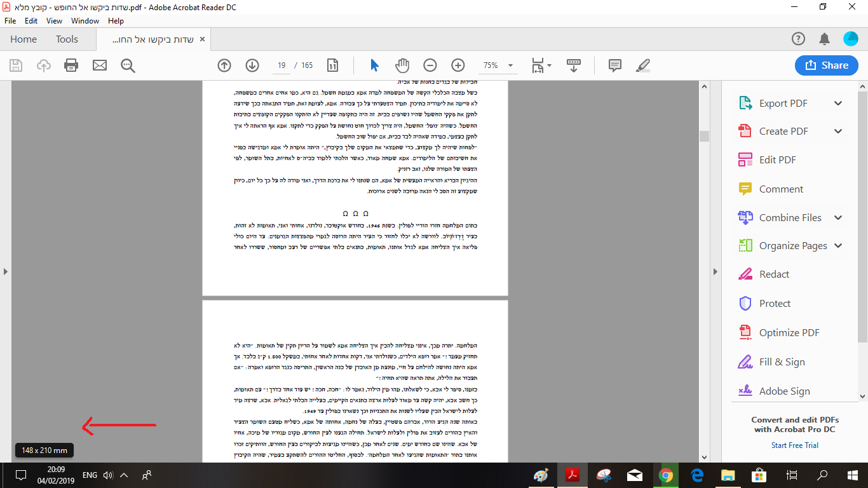Select the Highlight pen tool
The image size is (868, 488).
tap(642, 65)
